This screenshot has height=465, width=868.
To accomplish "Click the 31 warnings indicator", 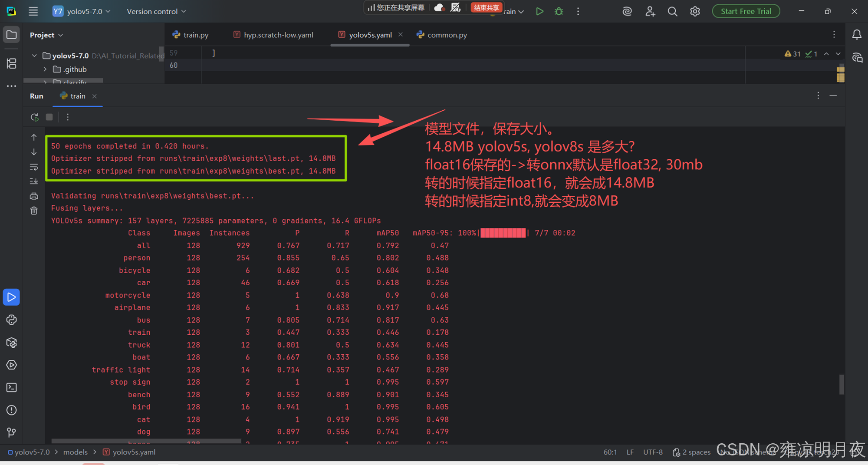I will click(792, 54).
